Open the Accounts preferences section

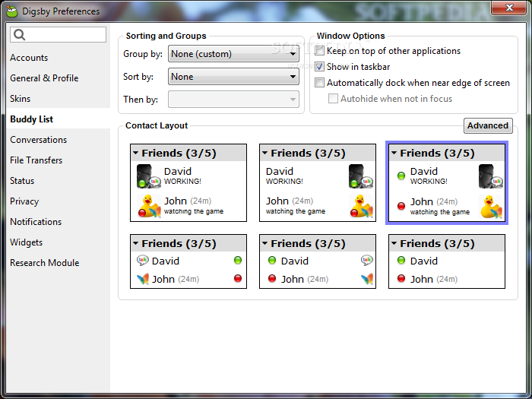point(58,58)
